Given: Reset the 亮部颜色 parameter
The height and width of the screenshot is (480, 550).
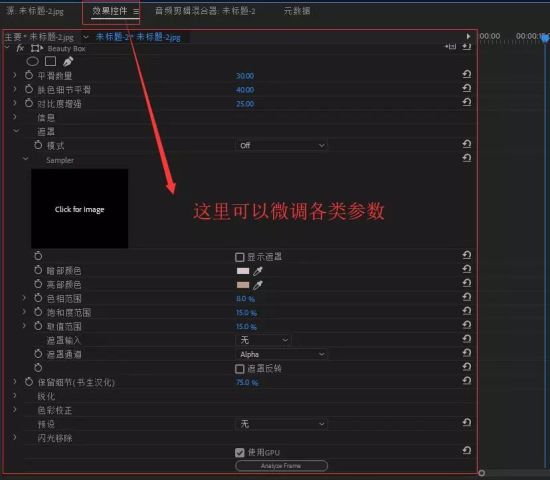Looking at the screenshot, I should click(467, 283).
